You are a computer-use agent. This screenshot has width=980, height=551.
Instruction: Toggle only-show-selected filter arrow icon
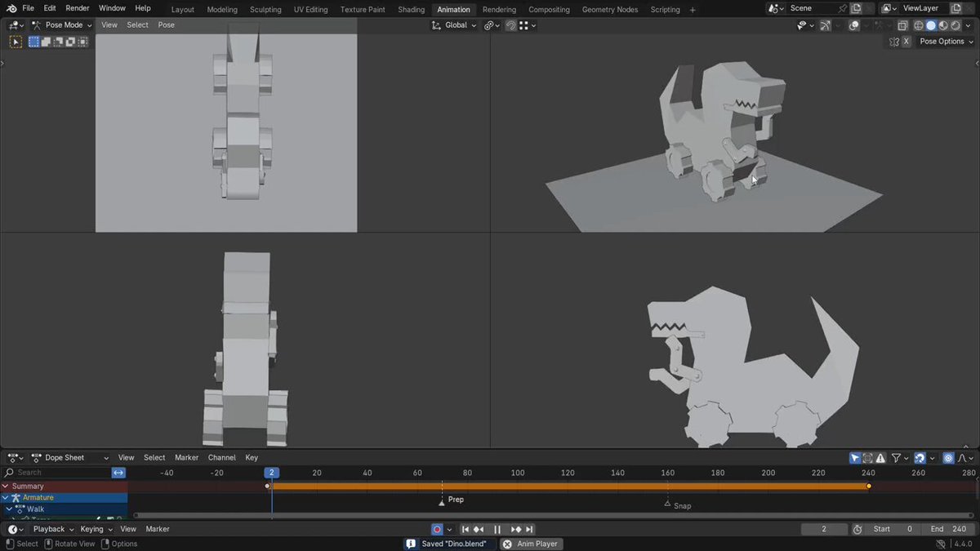855,458
